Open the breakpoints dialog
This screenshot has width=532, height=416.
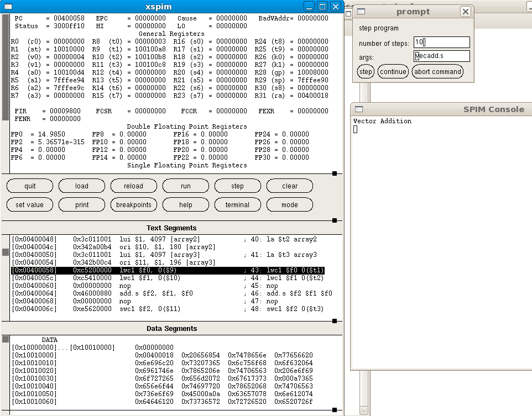pyautogui.click(x=133, y=205)
